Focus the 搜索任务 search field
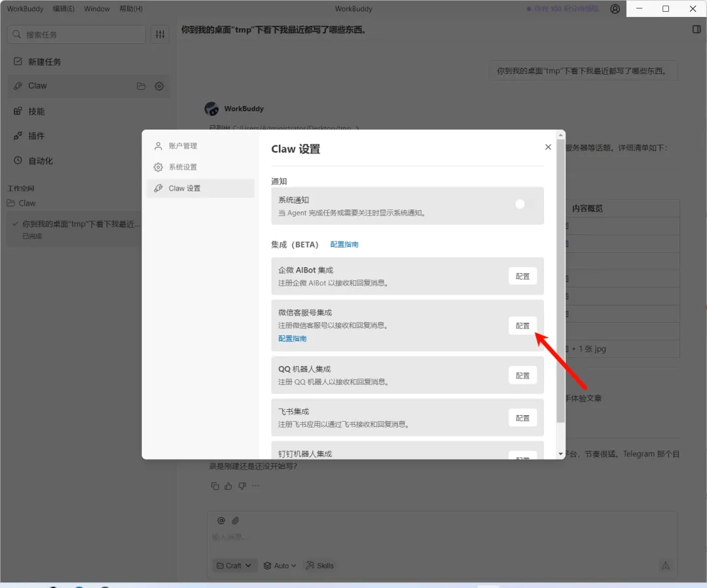This screenshot has width=707, height=588. point(77,34)
